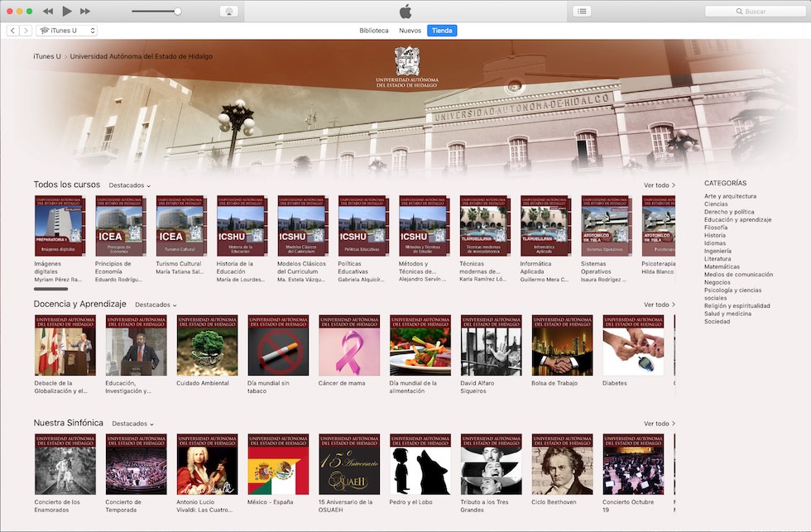
Task: Open the 15 Aniversario de la OSUAEH artwork
Action: (349, 464)
